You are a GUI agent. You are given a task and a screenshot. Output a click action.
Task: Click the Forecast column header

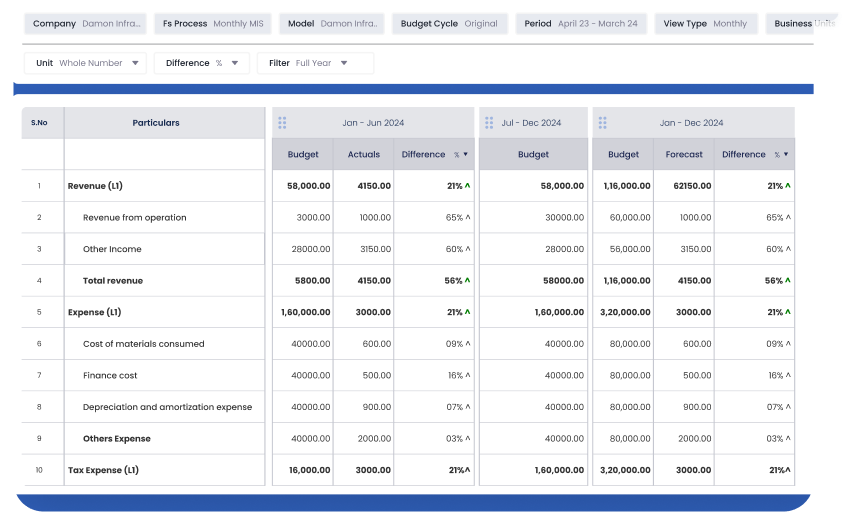(684, 154)
